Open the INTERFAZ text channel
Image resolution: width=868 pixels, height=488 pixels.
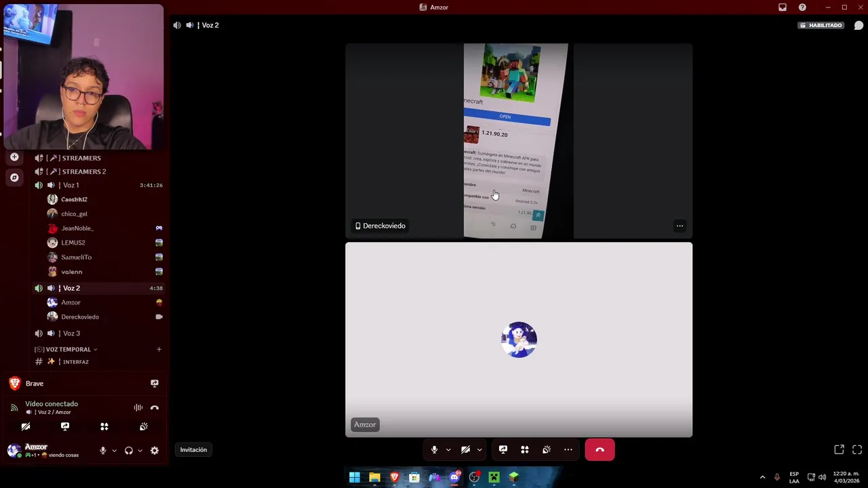[75, 362]
